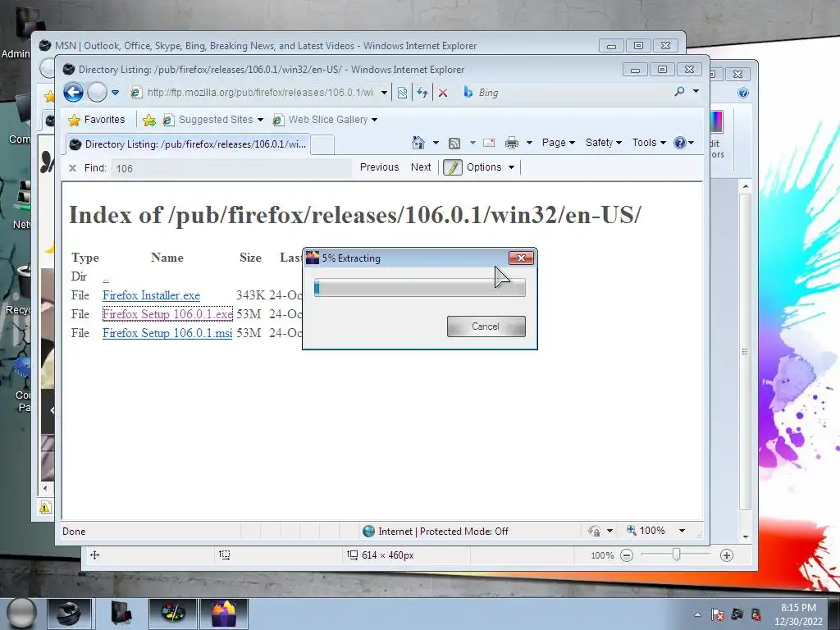Screen dimensions: 840x630
Task: Select the Directory Listing browser tab
Action: coord(188,144)
